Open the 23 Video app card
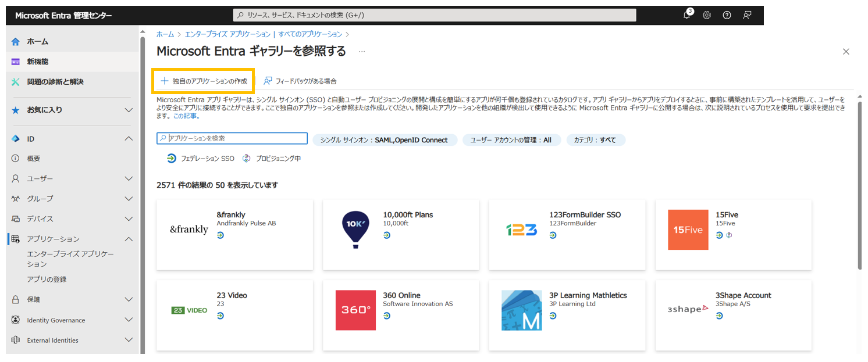Viewport: 868px width, 362px height. pyautogui.click(x=234, y=316)
